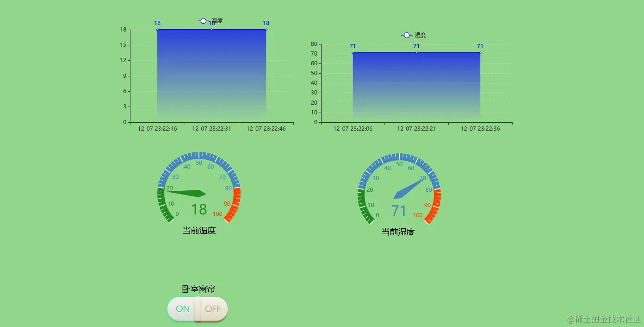
Task: Click the 当前湿度 gauge title
Action: point(398,232)
